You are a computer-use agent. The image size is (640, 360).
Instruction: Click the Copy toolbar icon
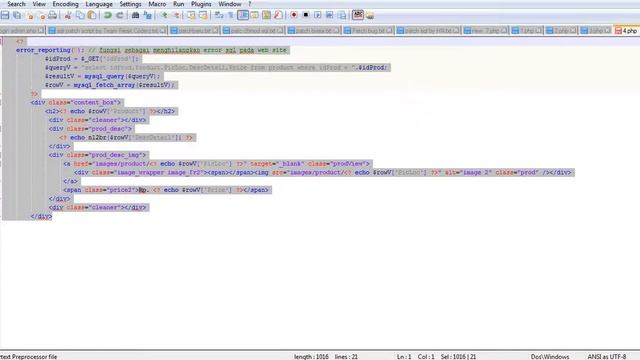(80, 16)
